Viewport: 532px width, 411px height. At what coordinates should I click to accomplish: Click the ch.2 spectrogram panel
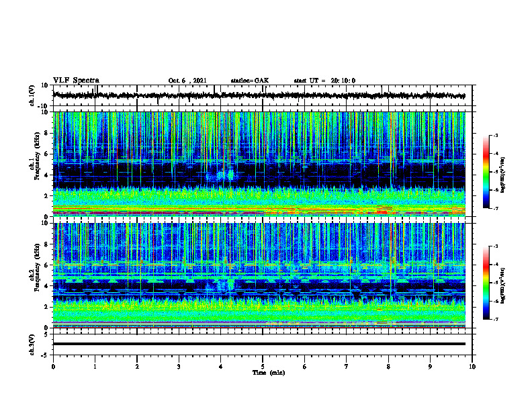pyautogui.click(x=259, y=275)
